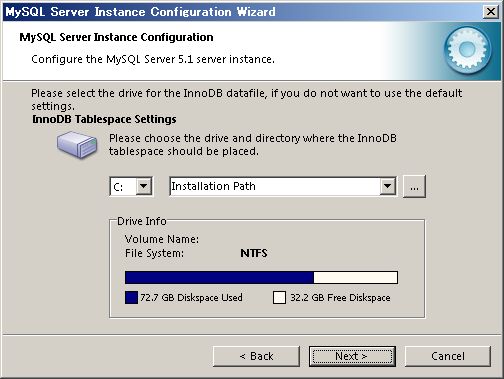The image size is (504, 379).
Task: Open the drive letter C: dropdown
Action: click(144, 186)
